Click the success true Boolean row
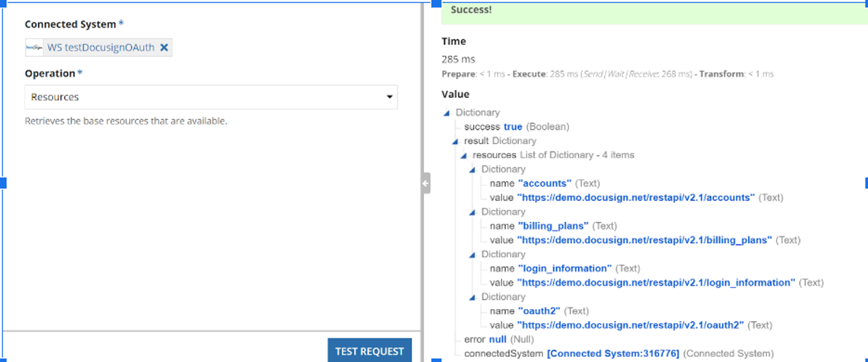868x362 pixels. 517,127
